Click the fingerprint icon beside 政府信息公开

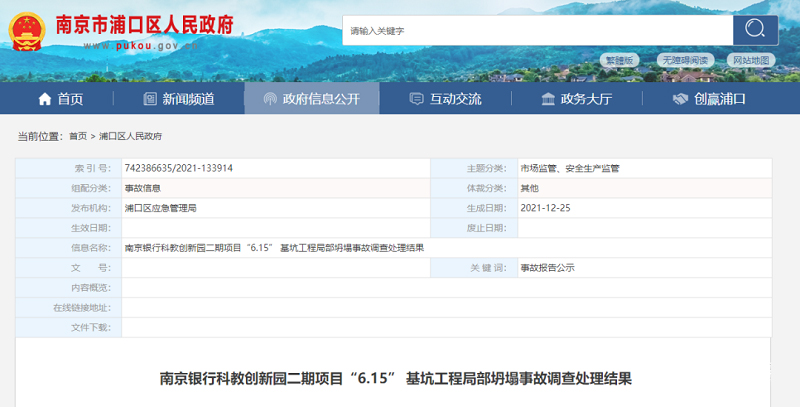coord(268,99)
